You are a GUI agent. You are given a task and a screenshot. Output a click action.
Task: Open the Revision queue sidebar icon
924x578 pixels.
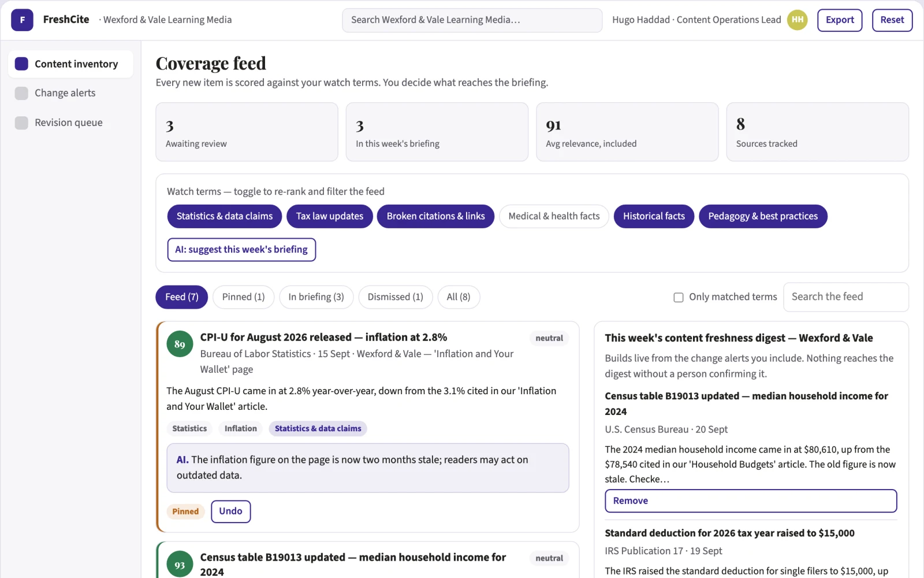click(x=21, y=123)
